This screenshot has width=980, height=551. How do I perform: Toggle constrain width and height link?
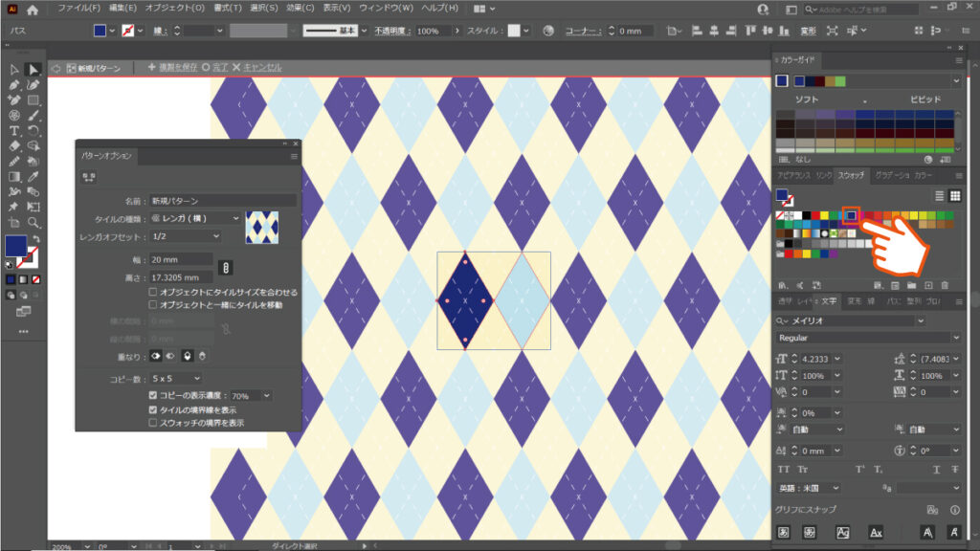click(226, 268)
